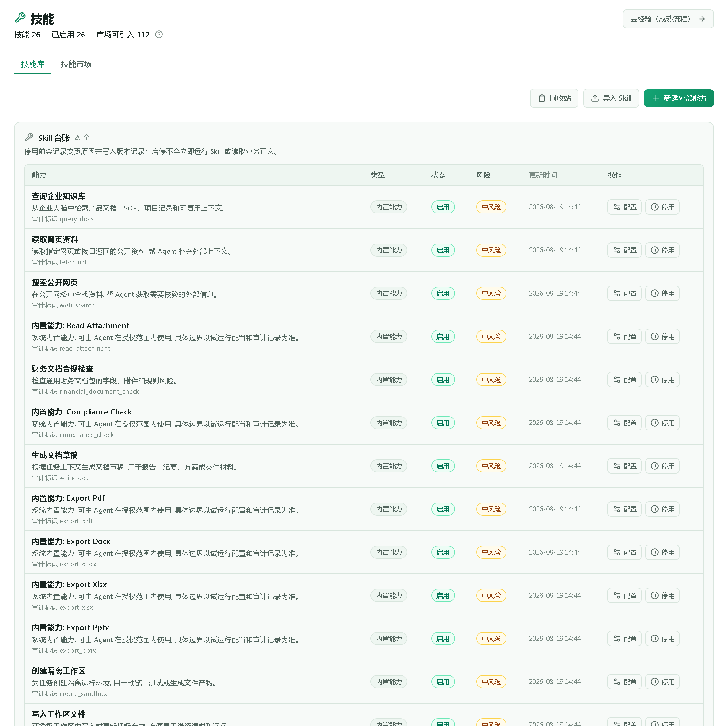Configure the 搜索公开网页 skill

click(x=624, y=293)
